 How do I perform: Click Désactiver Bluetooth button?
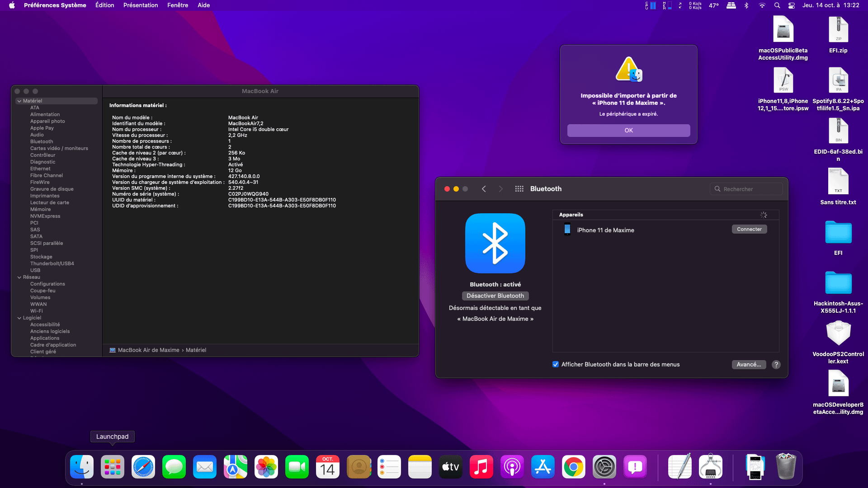(495, 296)
